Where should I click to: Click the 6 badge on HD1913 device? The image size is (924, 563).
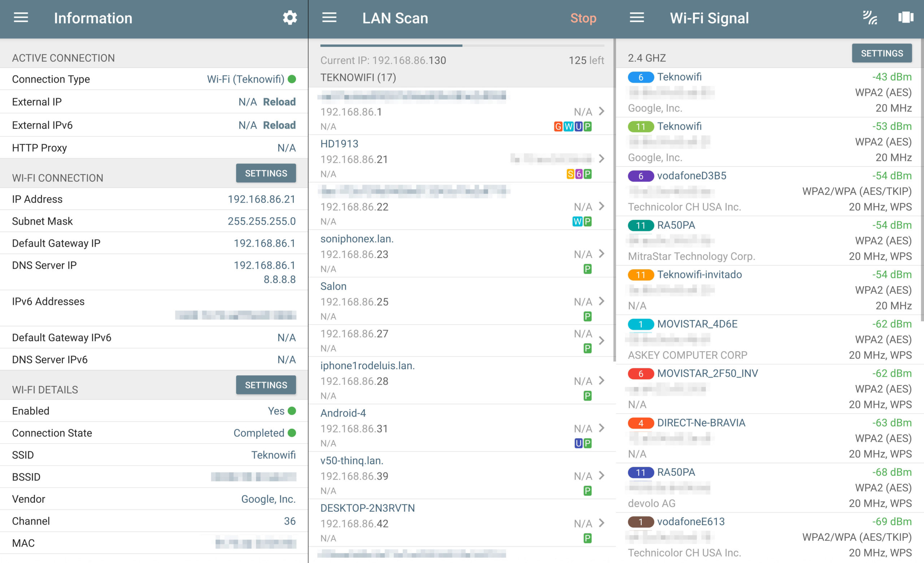pos(579,174)
